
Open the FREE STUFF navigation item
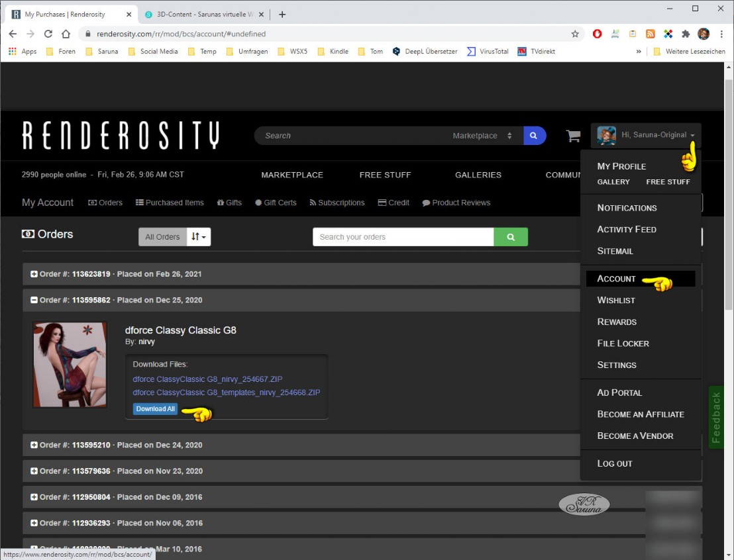pos(386,175)
